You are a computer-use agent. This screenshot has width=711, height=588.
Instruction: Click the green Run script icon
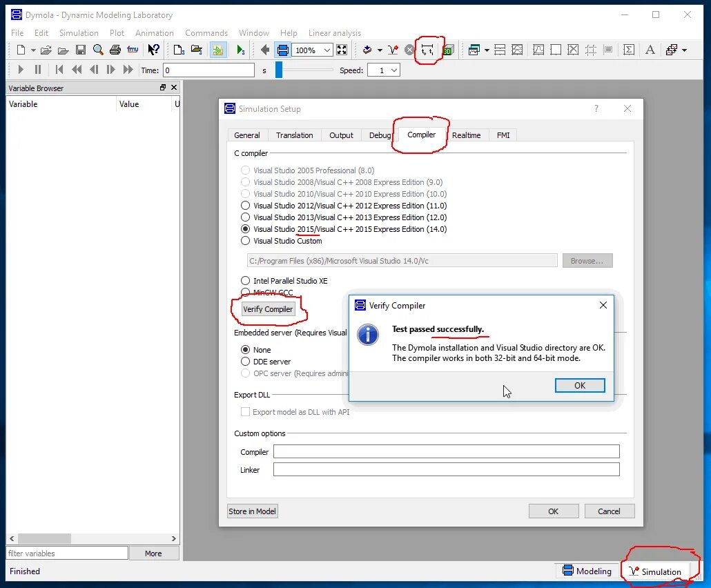coord(240,50)
